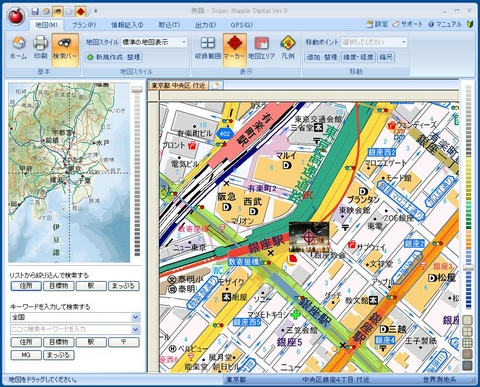Image resolution: width=480 pixels, height=387 pixels.
Task: Click 駅 button under list search
Action: [x=91, y=286]
